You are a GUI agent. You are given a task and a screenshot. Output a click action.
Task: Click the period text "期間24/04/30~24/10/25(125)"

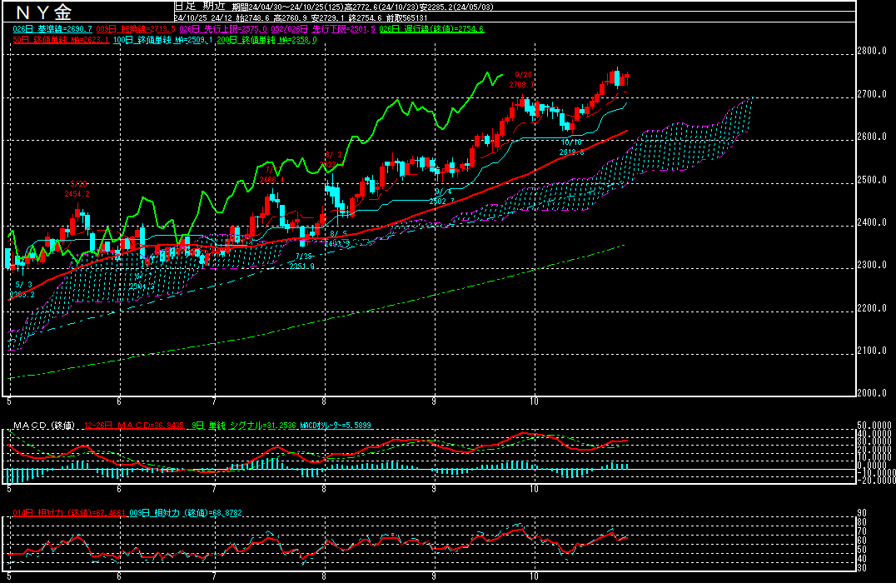tap(288, 7)
